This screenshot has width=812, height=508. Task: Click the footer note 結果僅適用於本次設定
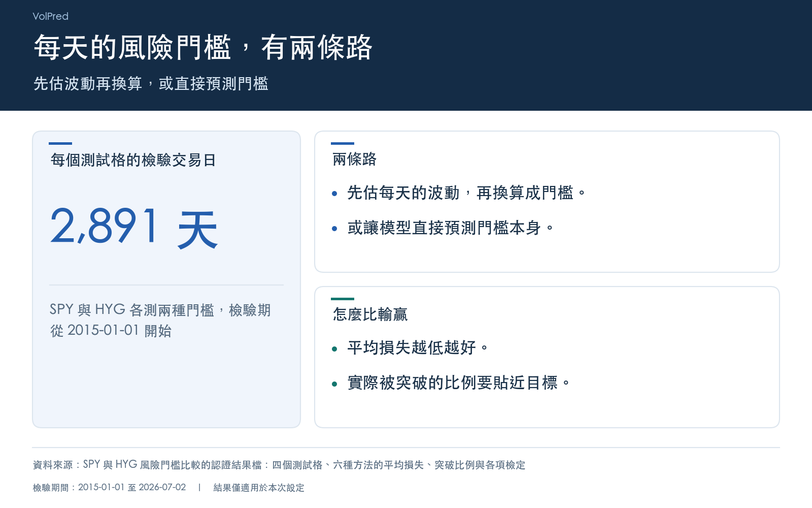[259, 487]
